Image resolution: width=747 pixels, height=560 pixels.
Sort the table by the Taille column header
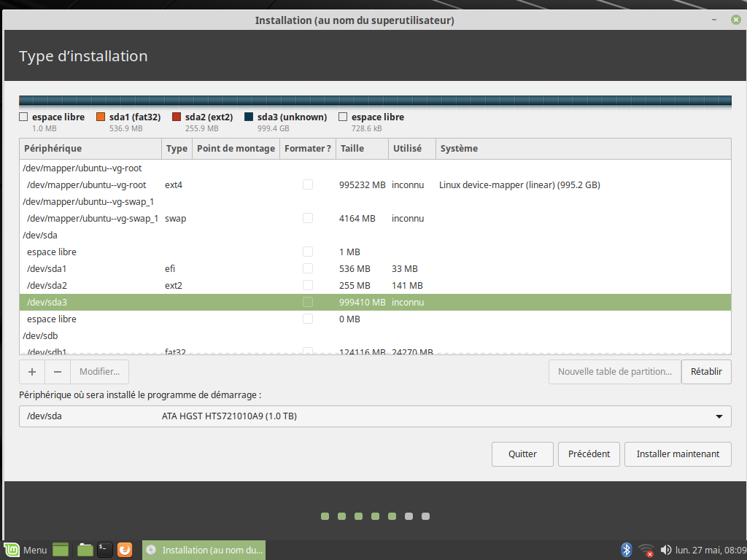point(361,149)
